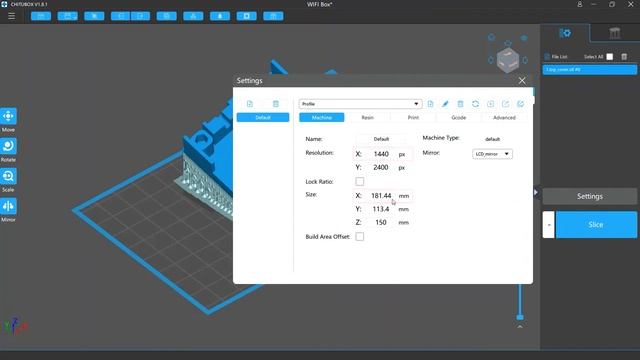This screenshot has width=640, height=360.
Task: Add a new machine in Settings sidebar
Action: (x=250, y=104)
